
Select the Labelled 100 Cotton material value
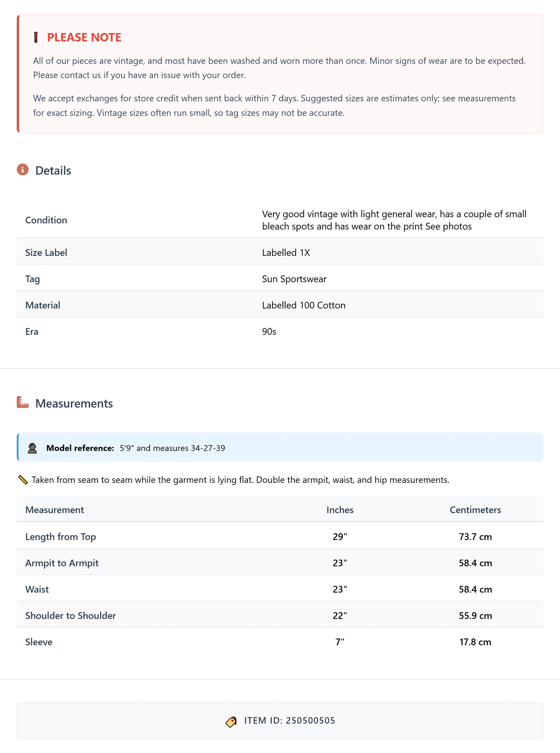[303, 305]
